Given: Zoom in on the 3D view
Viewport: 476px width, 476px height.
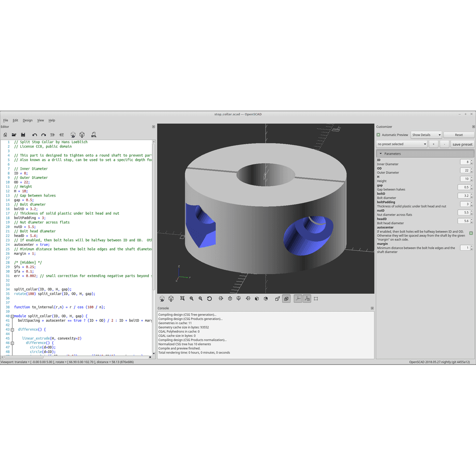Looking at the screenshot, I should pos(192,299).
